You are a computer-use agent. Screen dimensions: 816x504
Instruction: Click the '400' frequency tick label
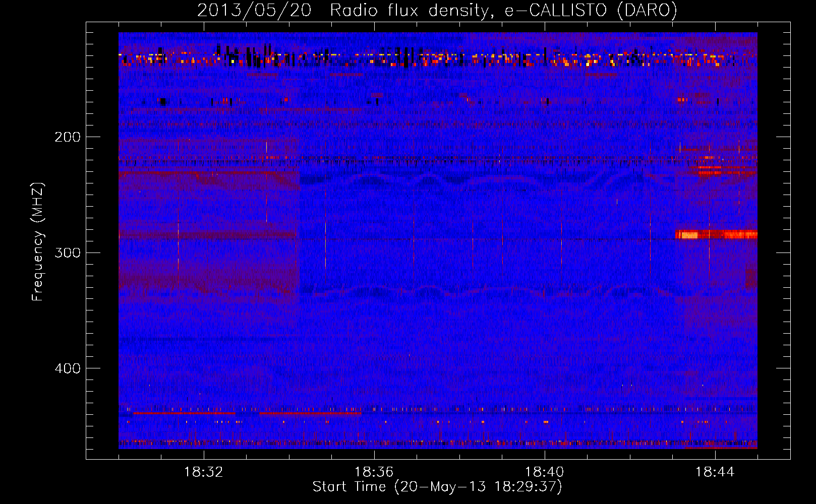click(x=68, y=368)
